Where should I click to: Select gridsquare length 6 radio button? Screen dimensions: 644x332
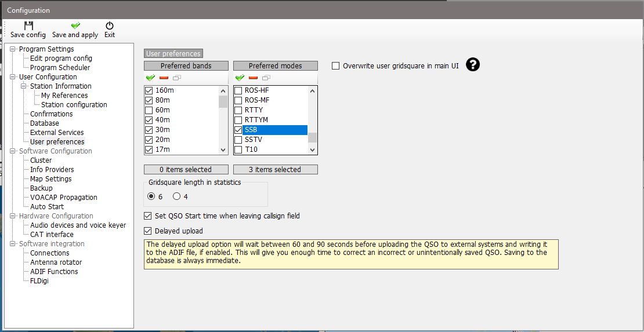(x=151, y=196)
